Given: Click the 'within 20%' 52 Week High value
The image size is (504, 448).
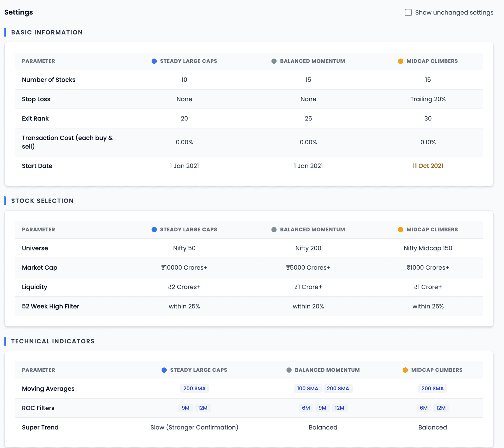Looking at the screenshot, I should click(308, 307).
